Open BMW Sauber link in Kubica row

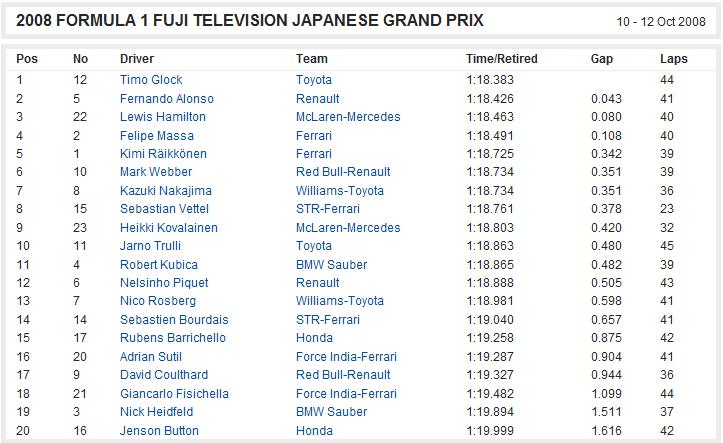332,265
